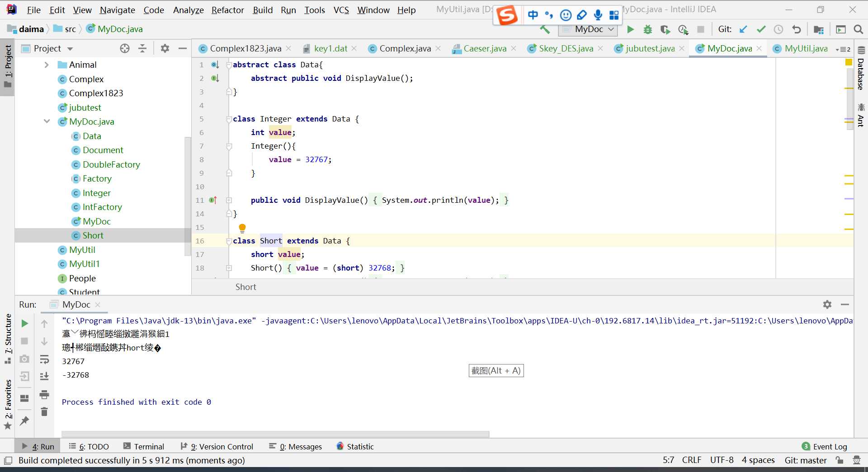Open the 9: Version Control tool window
Image resolution: width=868 pixels, height=472 pixels.
click(x=217, y=446)
